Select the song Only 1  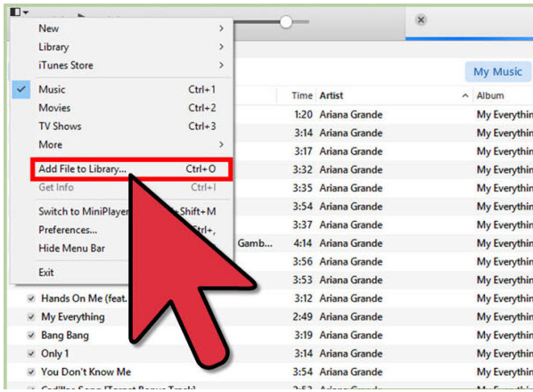coord(54,354)
